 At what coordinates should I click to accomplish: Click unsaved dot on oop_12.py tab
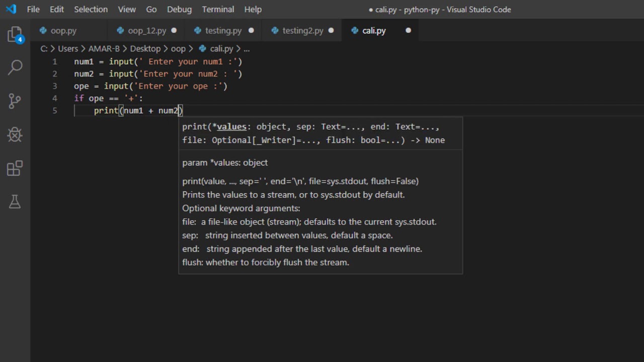tap(174, 31)
